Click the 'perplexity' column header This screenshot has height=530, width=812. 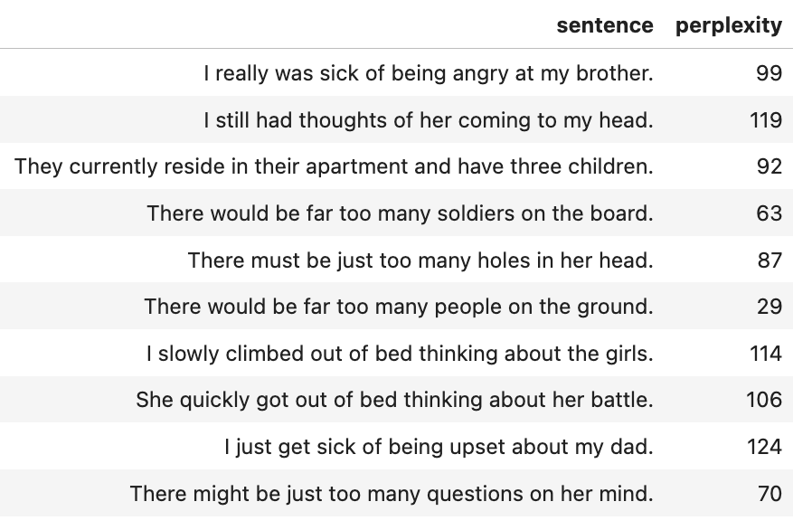pyautogui.click(x=728, y=25)
